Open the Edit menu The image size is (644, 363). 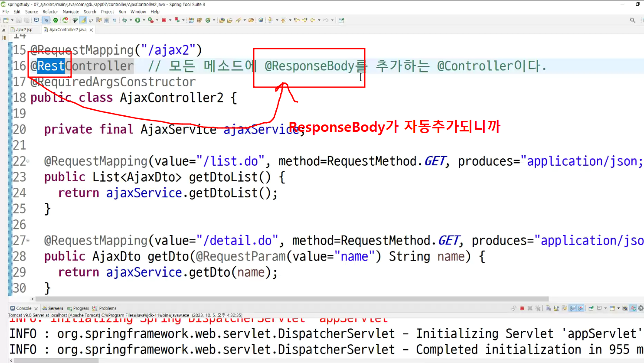[17, 12]
